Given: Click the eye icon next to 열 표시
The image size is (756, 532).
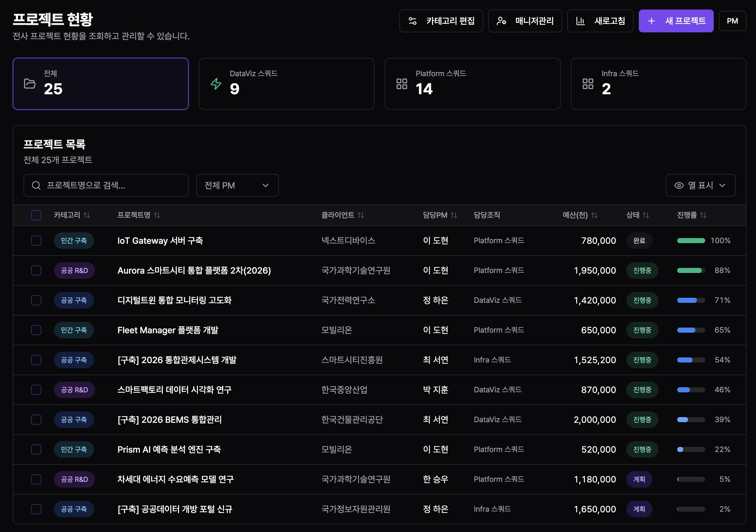Looking at the screenshot, I should (x=679, y=185).
